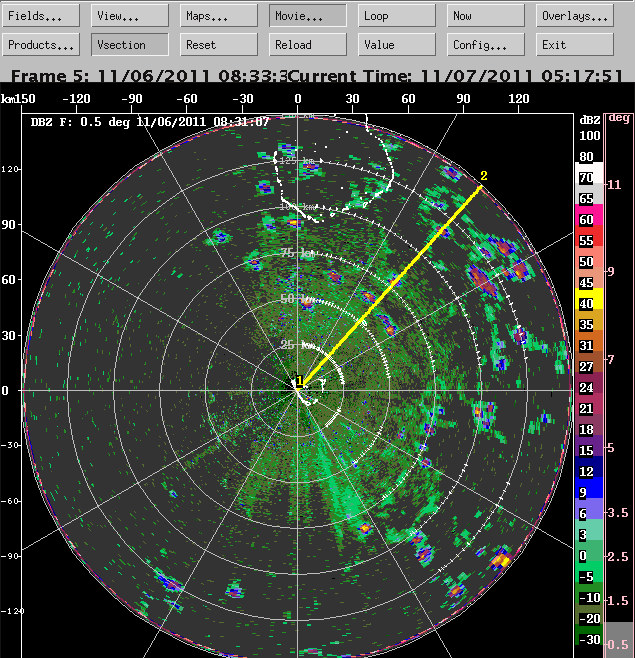The height and width of the screenshot is (658, 635).
Task: Open the View... menu button
Action: point(130,16)
